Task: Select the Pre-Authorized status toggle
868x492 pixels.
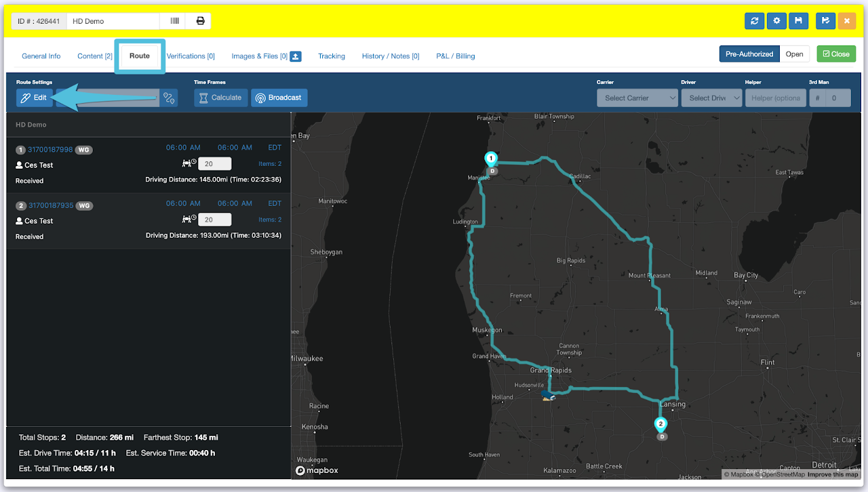Action: (749, 54)
